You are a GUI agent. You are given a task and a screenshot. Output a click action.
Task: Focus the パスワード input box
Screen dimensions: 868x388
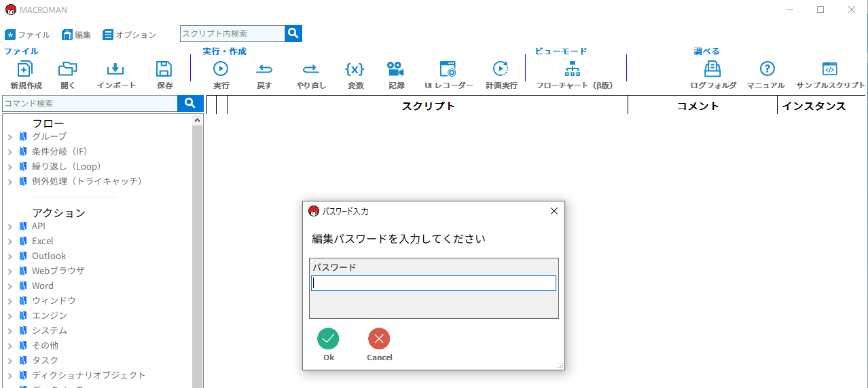tap(433, 283)
